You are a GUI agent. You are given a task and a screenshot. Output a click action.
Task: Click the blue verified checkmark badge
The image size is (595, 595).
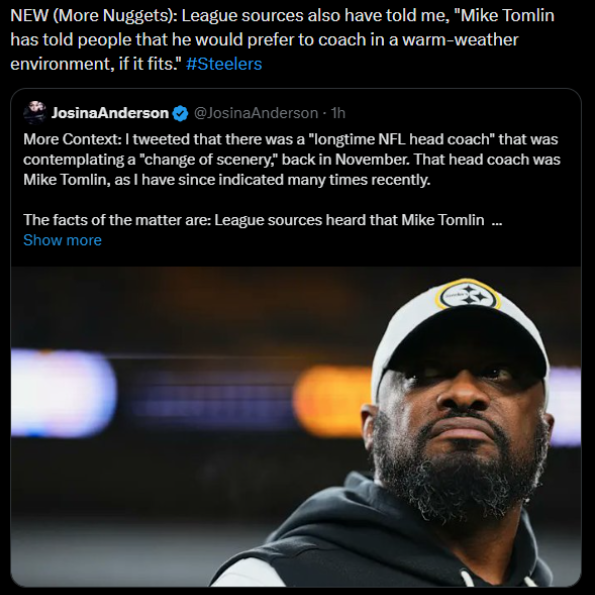pos(180,113)
